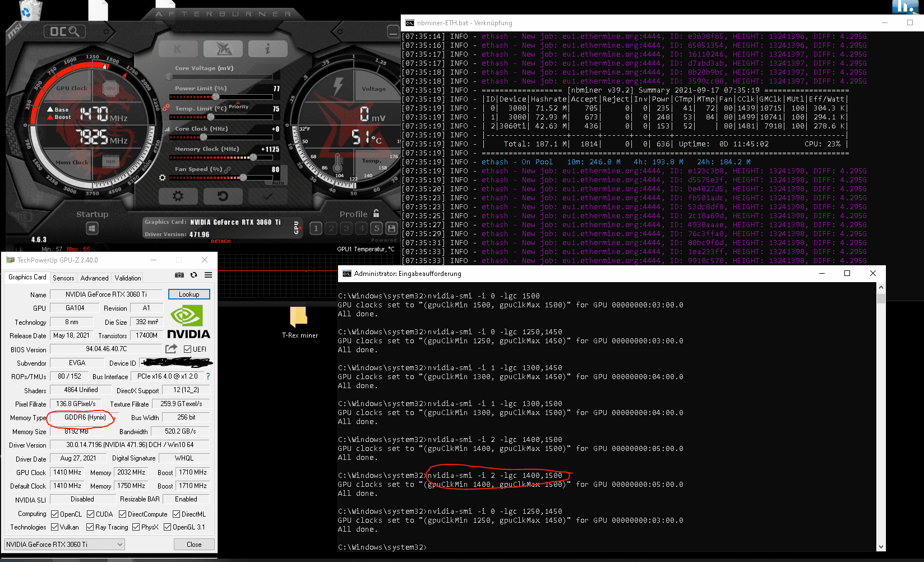The height and width of the screenshot is (562, 924).
Task: Switch to GPU-Z Validation tab
Action: [128, 278]
